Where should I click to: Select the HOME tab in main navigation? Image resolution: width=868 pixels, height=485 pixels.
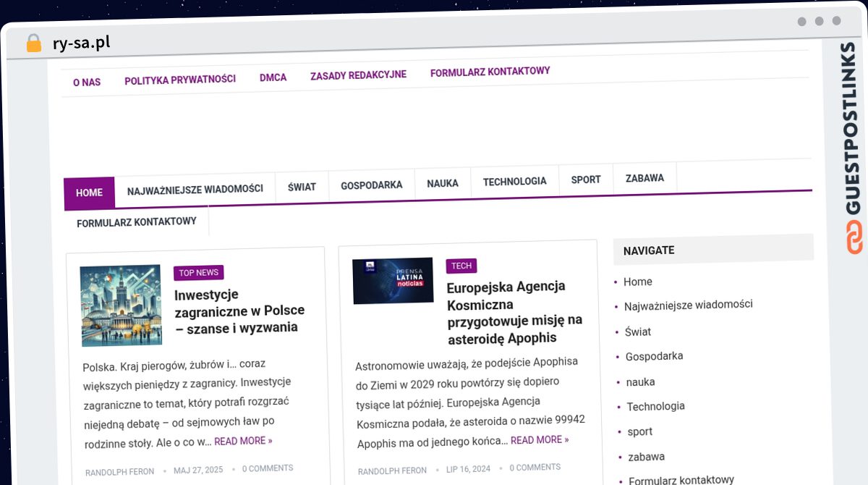(89, 193)
